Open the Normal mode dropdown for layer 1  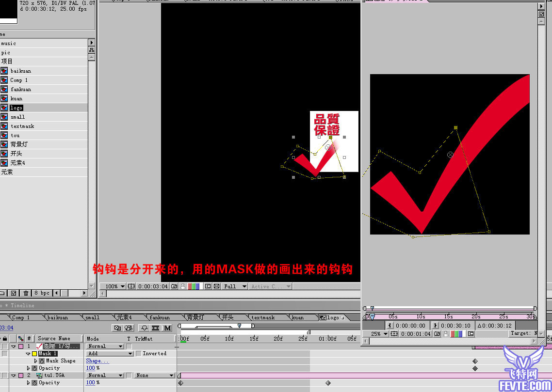[x=105, y=346]
